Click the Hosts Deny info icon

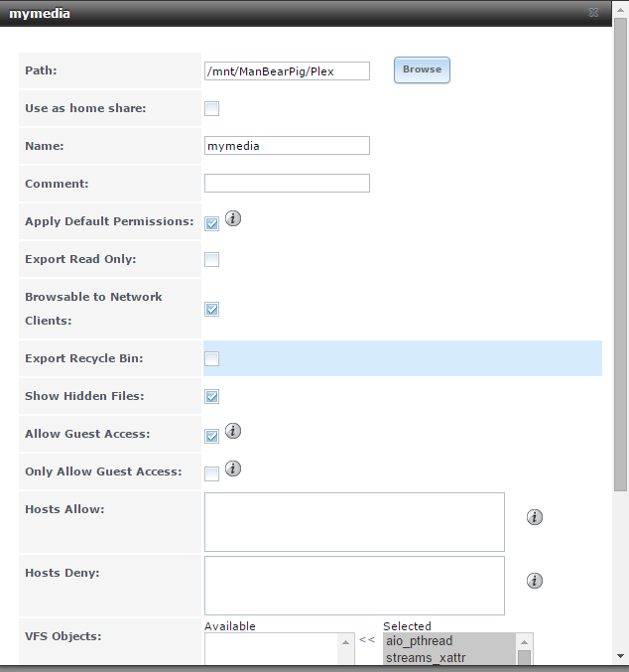click(x=535, y=581)
